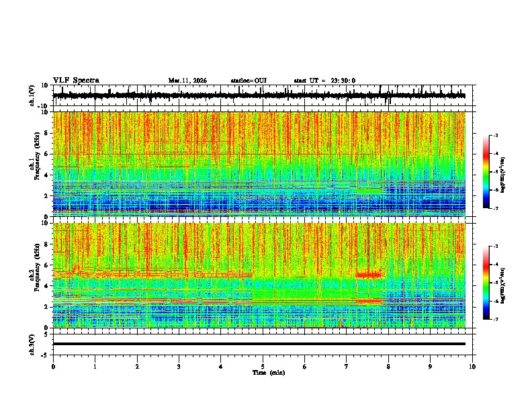The width and height of the screenshot is (532, 411).
Task: Click the ch.1 color bar "log(PSD)(V²/Hz)" label
Action: coord(503,175)
